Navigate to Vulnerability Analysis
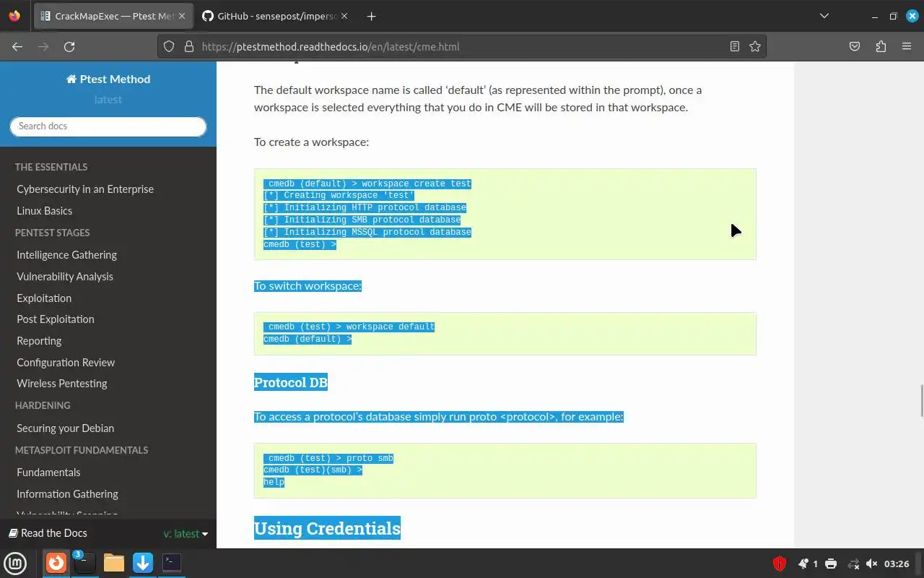The height and width of the screenshot is (578, 924). click(x=65, y=277)
